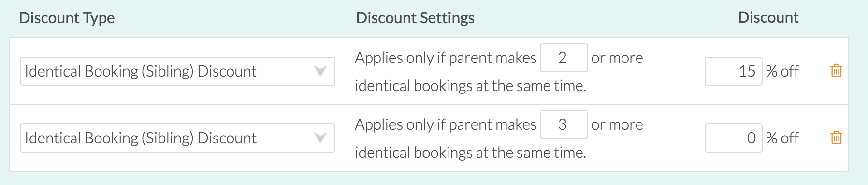Focus the bookings count field showing 2
Screen dimensions: 868x185
pos(564,58)
